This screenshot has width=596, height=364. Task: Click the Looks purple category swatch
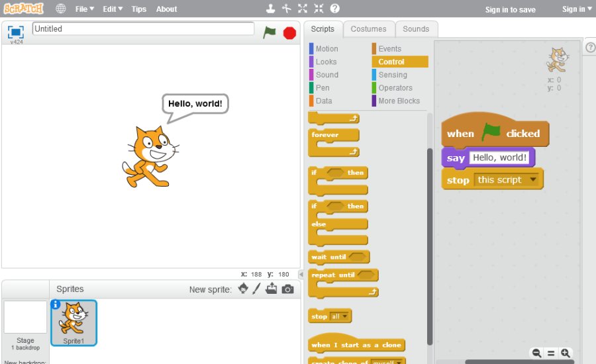tap(311, 62)
